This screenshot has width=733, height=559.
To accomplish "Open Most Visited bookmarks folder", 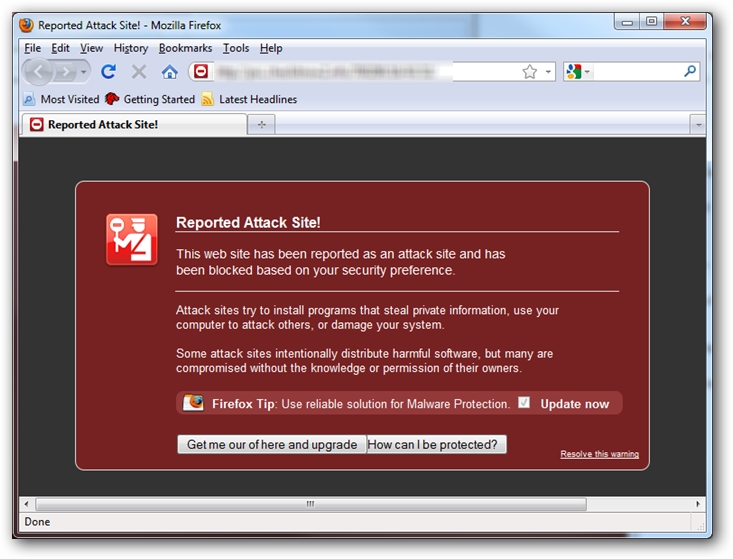I will pyautogui.click(x=61, y=99).
